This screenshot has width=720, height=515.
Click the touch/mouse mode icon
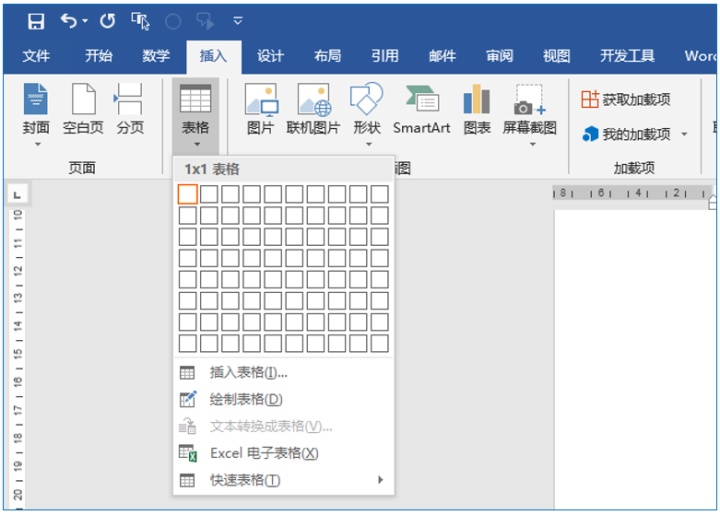pyautogui.click(x=140, y=21)
